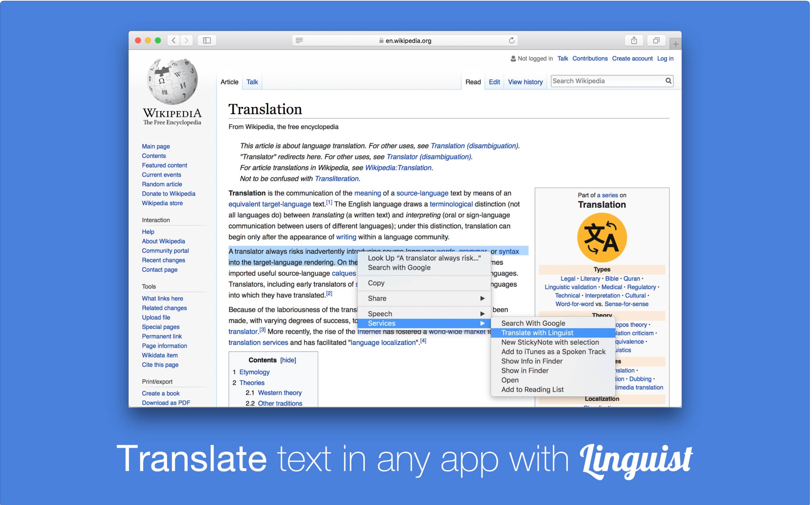
Task: Open Reader view icon in address bar
Action: [299, 40]
